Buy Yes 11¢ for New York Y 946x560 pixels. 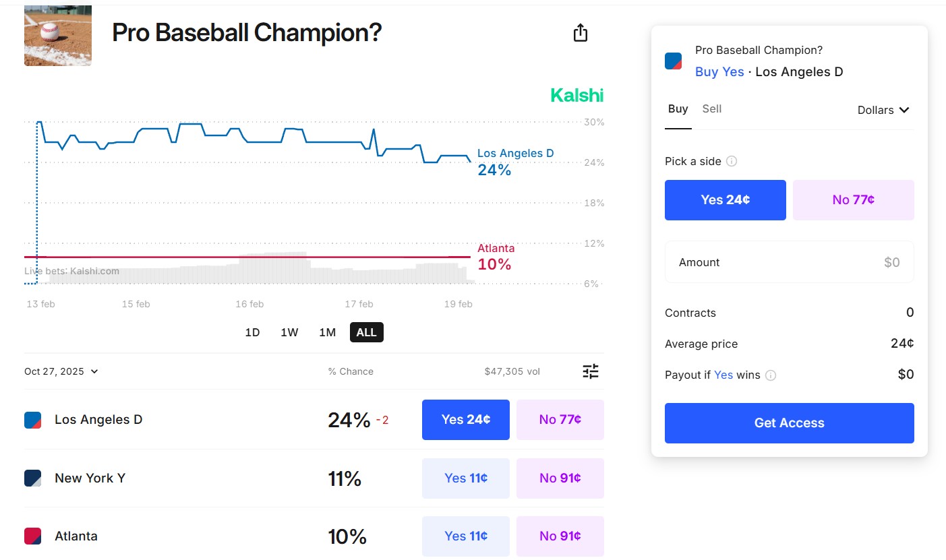click(x=465, y=478)
